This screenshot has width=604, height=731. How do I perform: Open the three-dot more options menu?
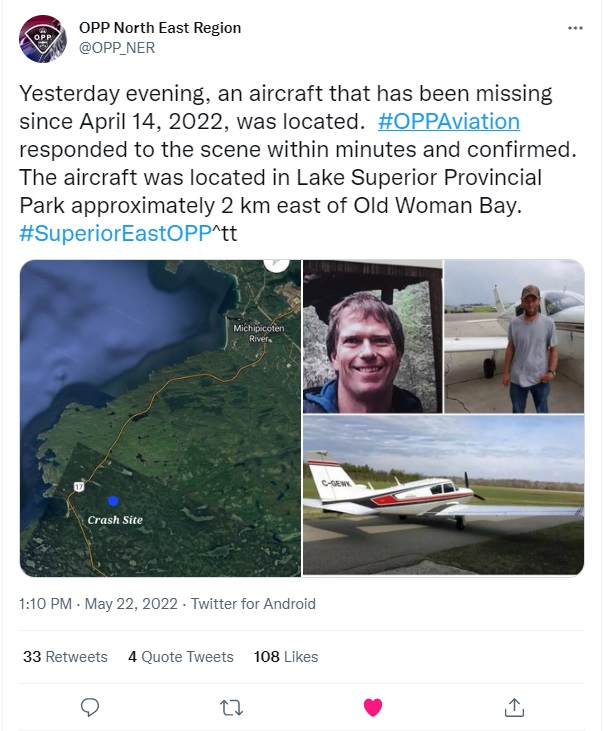pos(574,28)
